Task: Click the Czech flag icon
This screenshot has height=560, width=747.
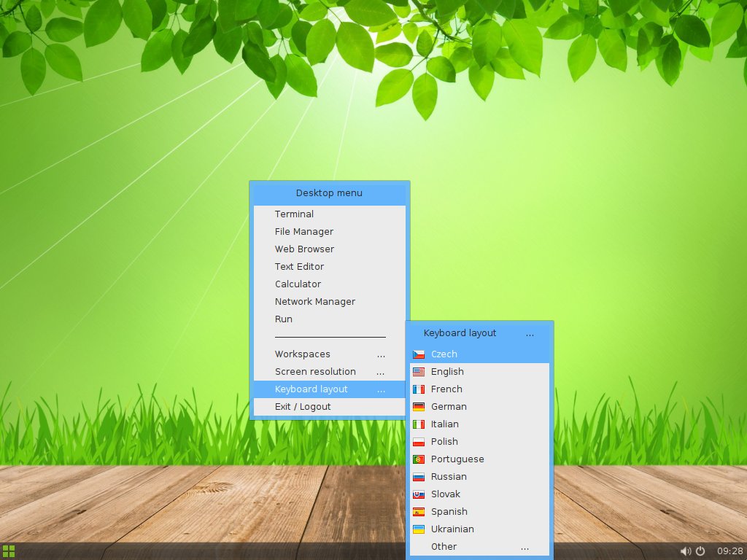Action: tap(419, 354)
